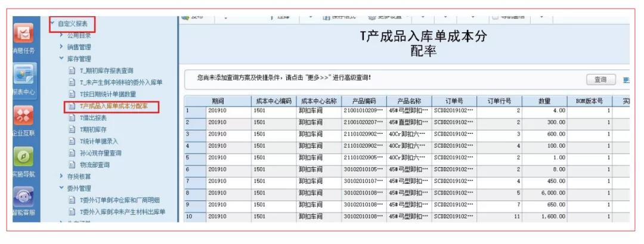Open report T委外入库倒冲未产生材料出库单
Viewport: 644px width, 244px height.
[122, 212]
